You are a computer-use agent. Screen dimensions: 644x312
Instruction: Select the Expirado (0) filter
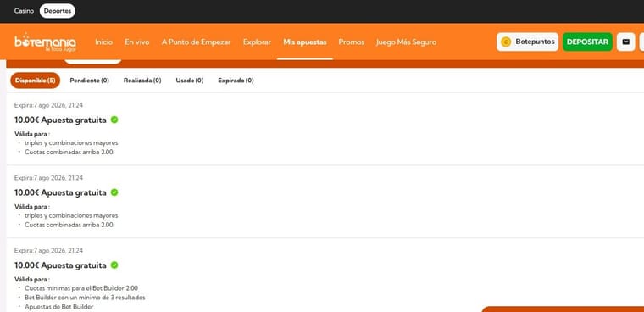click(236, 81)
